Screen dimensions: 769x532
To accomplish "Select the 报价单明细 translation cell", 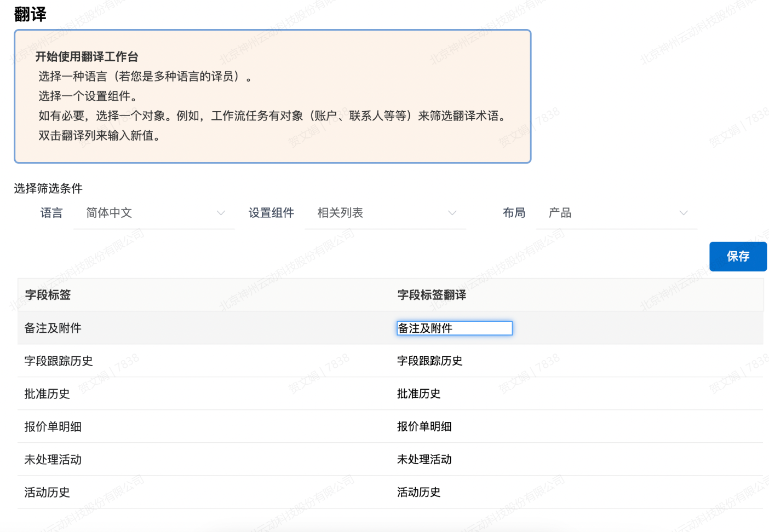I will [424, 427].
